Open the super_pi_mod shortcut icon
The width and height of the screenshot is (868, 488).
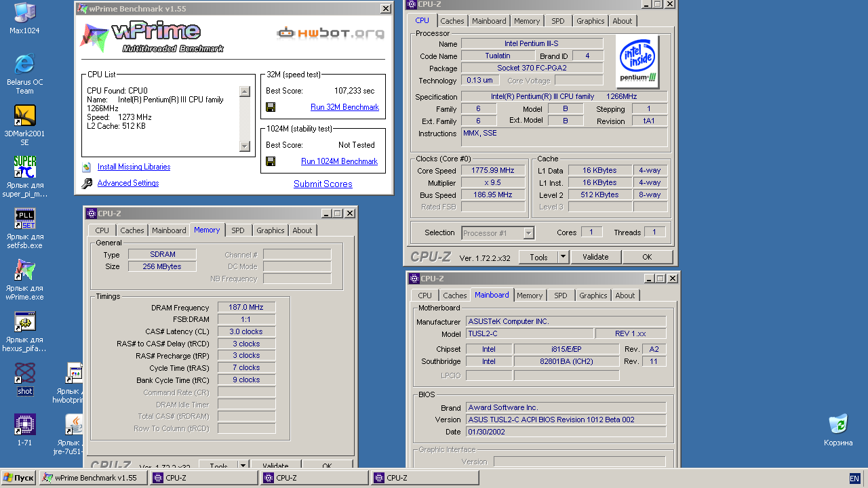click(x=24, y=167)
